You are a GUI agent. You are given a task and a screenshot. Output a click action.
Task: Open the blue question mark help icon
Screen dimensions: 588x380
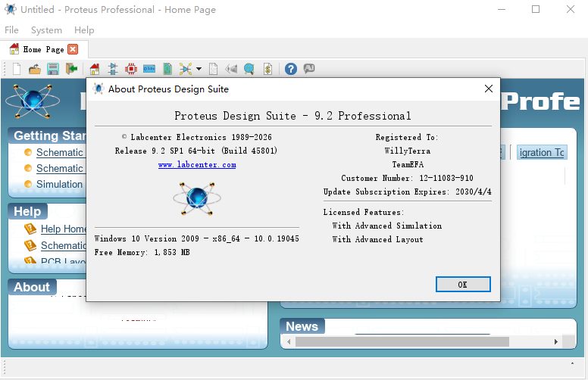[291, 69]
